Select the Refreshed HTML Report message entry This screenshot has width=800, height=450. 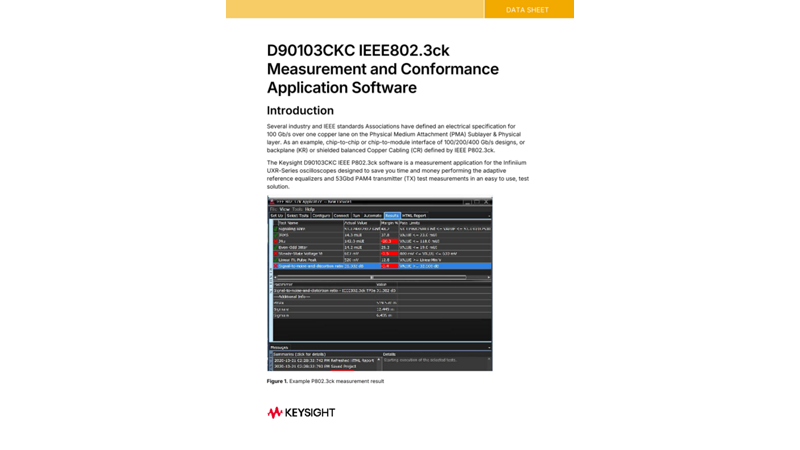[x=324, y=360]
